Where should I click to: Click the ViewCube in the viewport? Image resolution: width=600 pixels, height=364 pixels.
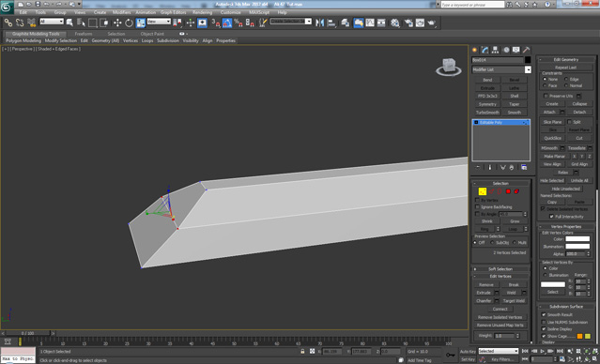click(x=449, y=67)
